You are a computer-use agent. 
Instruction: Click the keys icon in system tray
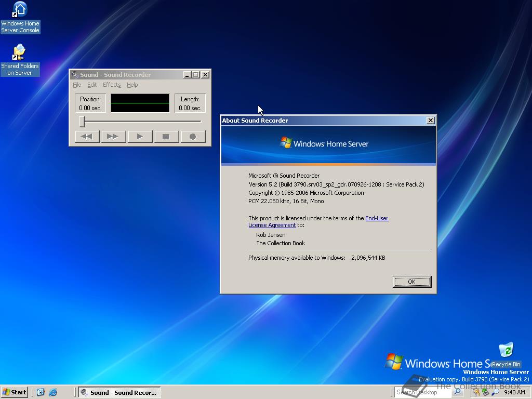476,392
